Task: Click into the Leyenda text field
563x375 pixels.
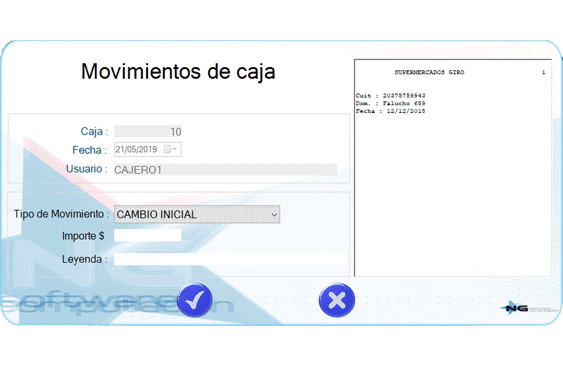Action: [230, 259]
